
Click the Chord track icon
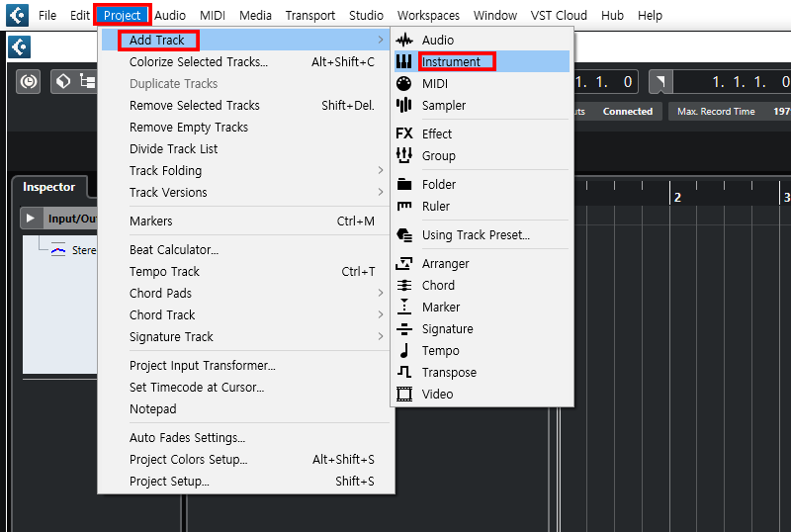(x=404, y=285)
